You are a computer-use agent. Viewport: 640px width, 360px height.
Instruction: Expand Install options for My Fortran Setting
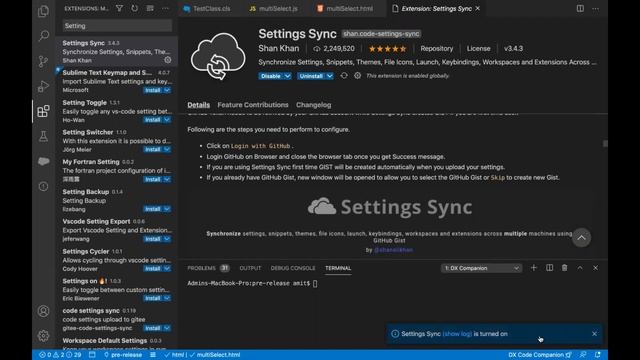(x=167, y=179)
